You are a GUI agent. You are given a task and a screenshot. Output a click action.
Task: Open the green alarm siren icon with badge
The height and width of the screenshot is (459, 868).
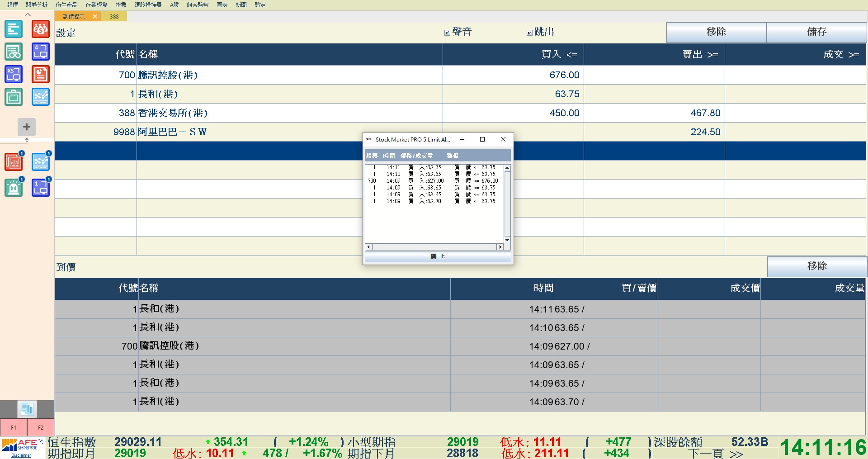(14, 187)
